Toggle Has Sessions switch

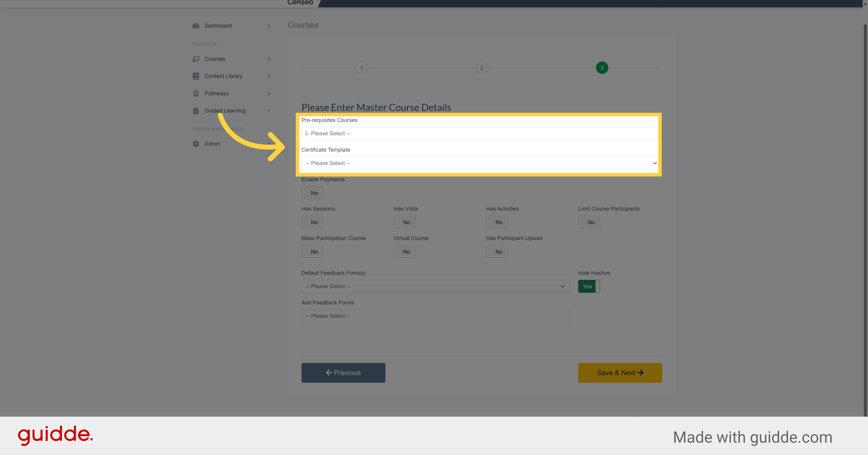[312, 222]
